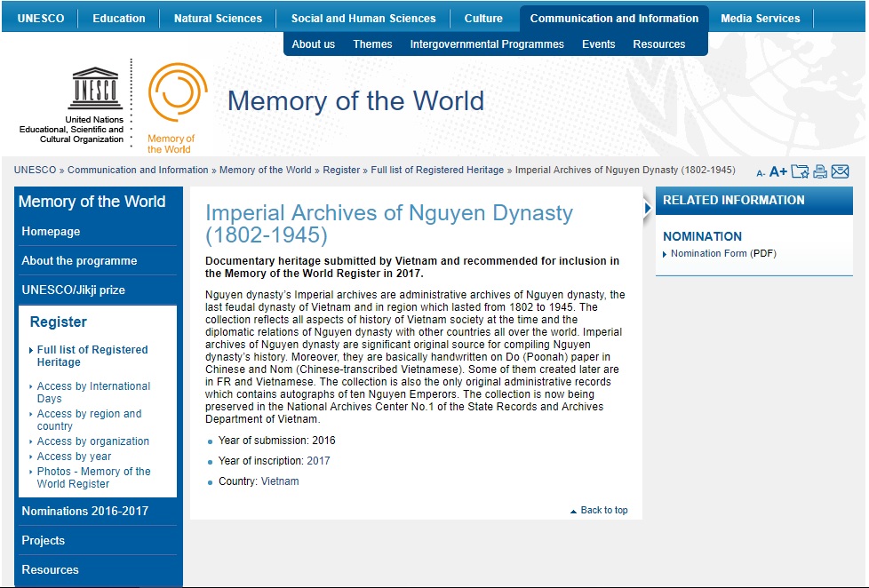
Task: Click Memory of the World breadcrumb link
Action: click(266, 171)
